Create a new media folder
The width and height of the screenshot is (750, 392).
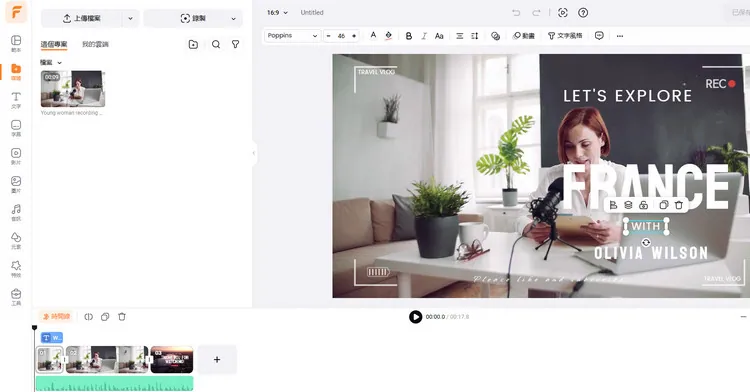[193, 44]
